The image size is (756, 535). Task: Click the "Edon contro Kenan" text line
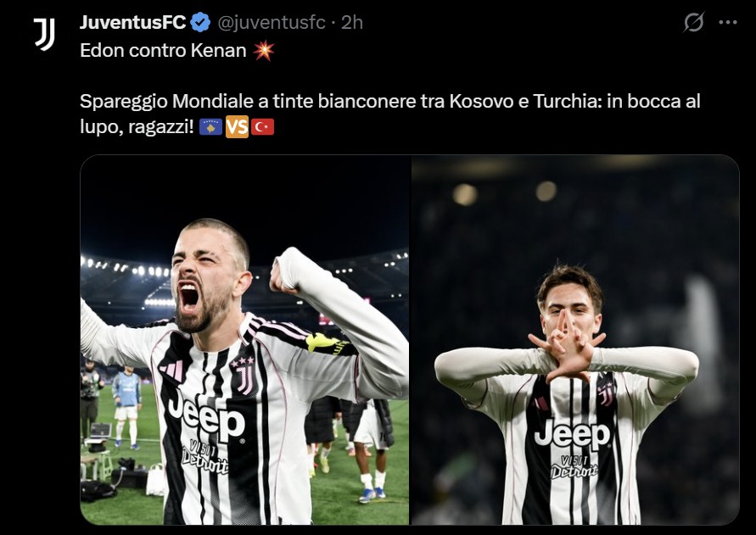pos(163,51)
